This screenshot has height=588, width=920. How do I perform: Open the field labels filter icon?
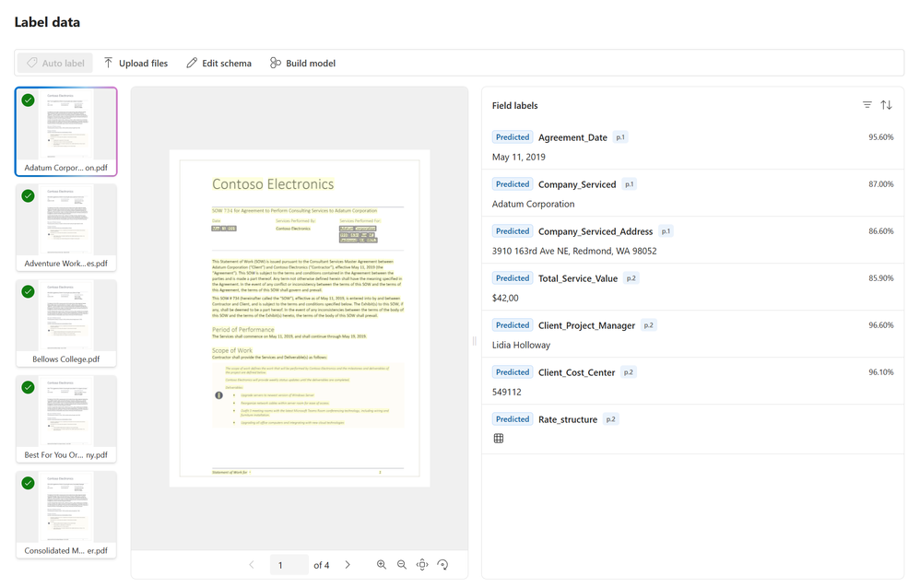click(x=867, y=105)
